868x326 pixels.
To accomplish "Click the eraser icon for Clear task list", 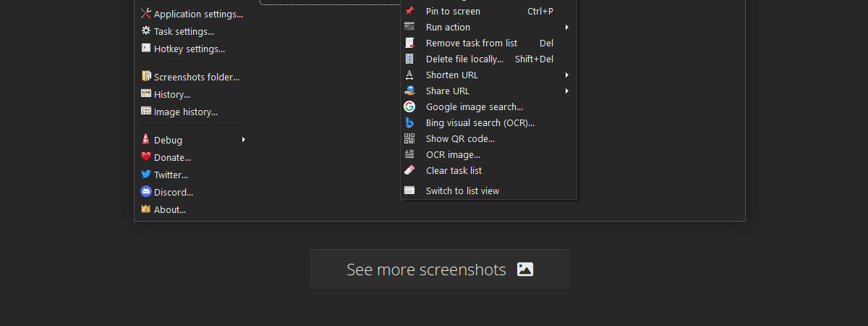I will click(x=409, y=170).
